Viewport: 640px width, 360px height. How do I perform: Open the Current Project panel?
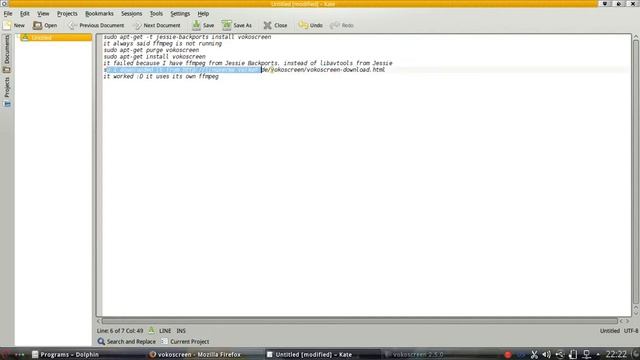185,342
